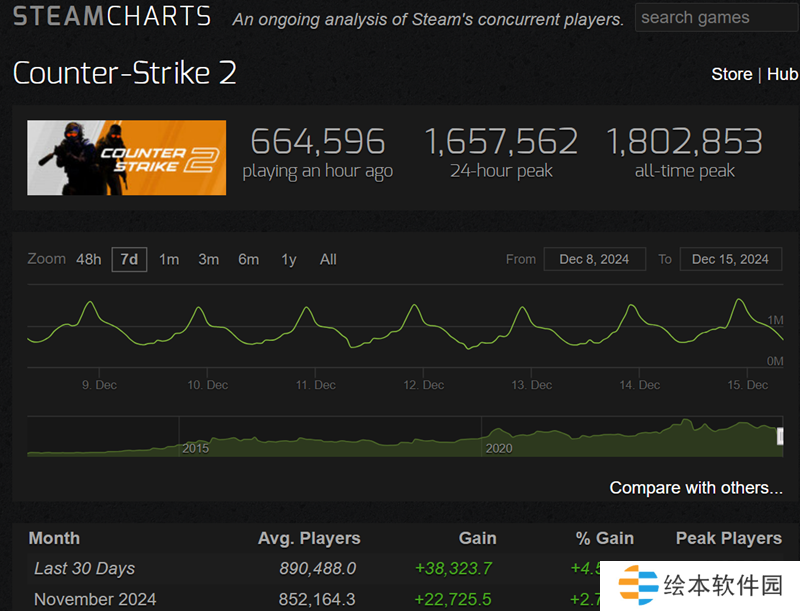Click the search games field
Screen dimensions: 800x611
click(x=715, y=17)
